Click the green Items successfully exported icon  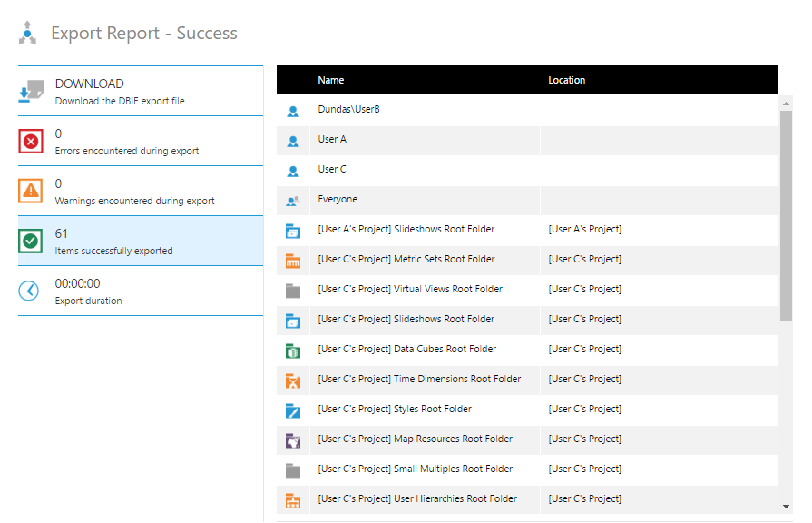[31, 241]
